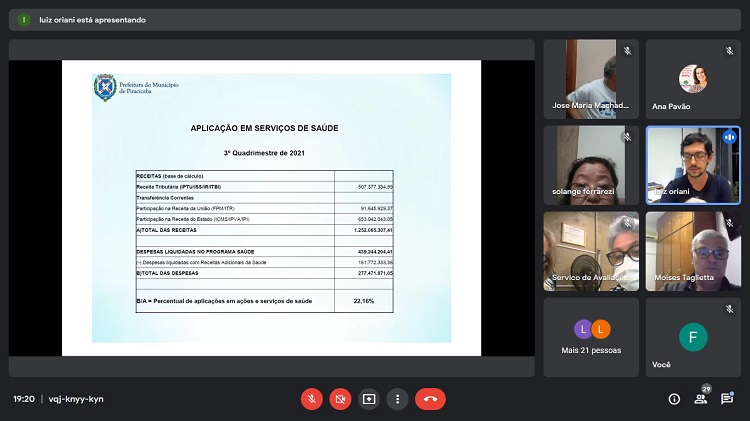This screenshot has width=750, height=421.
Task: Click Moisos Taglietta's video tile
Action: (x=693, y=251)
